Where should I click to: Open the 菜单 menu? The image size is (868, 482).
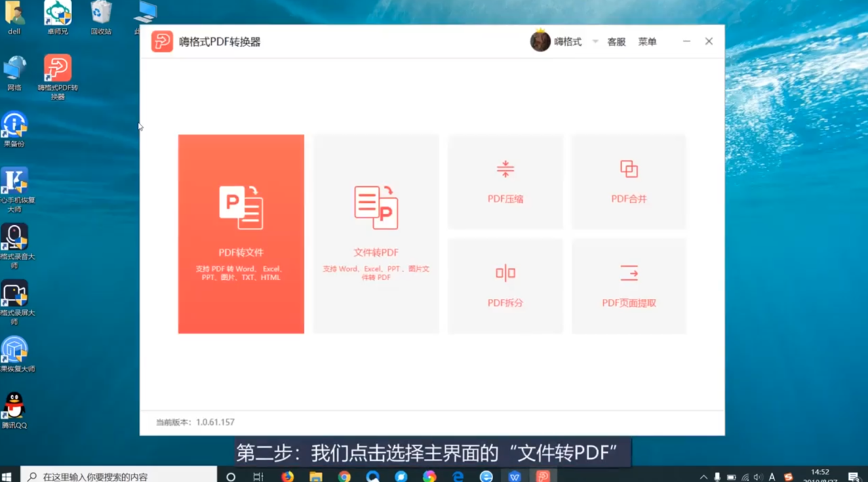647,41
